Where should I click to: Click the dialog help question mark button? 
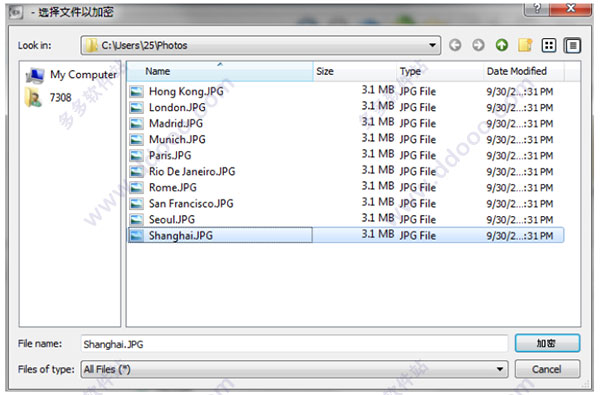click(536, 9)
